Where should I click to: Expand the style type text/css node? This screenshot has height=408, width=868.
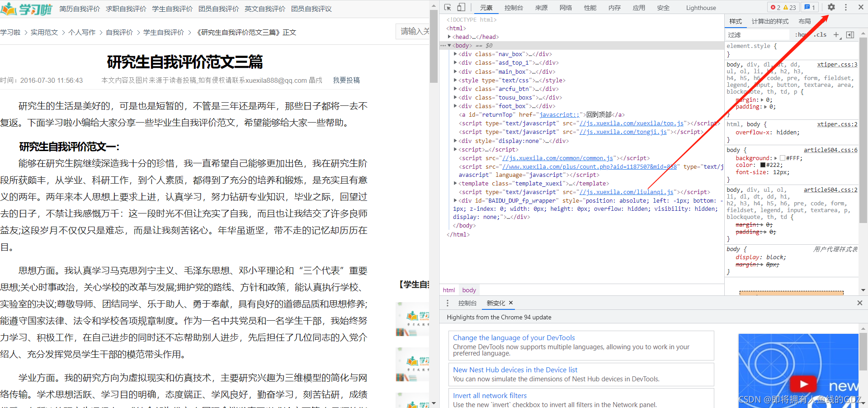tap(455, 80)
